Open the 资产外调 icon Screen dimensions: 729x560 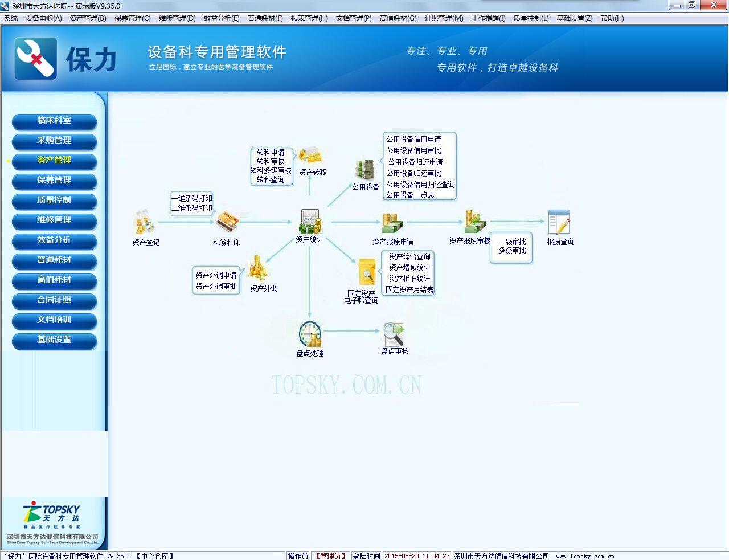coord(258,268)
